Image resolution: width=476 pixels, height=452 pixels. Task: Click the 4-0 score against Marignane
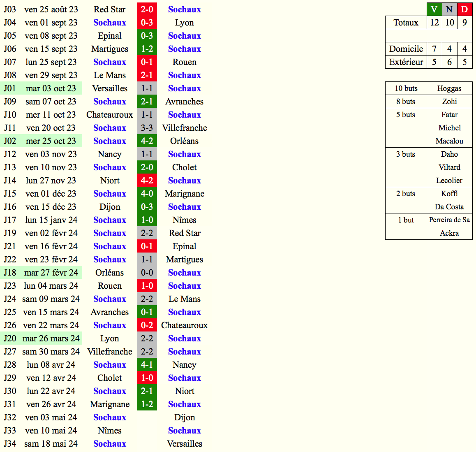[147, 193]
